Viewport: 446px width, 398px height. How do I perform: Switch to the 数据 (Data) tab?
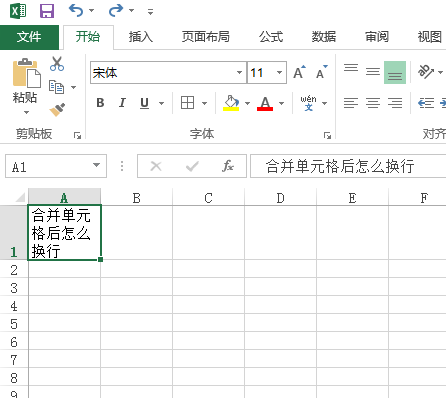tap(324, 37)
